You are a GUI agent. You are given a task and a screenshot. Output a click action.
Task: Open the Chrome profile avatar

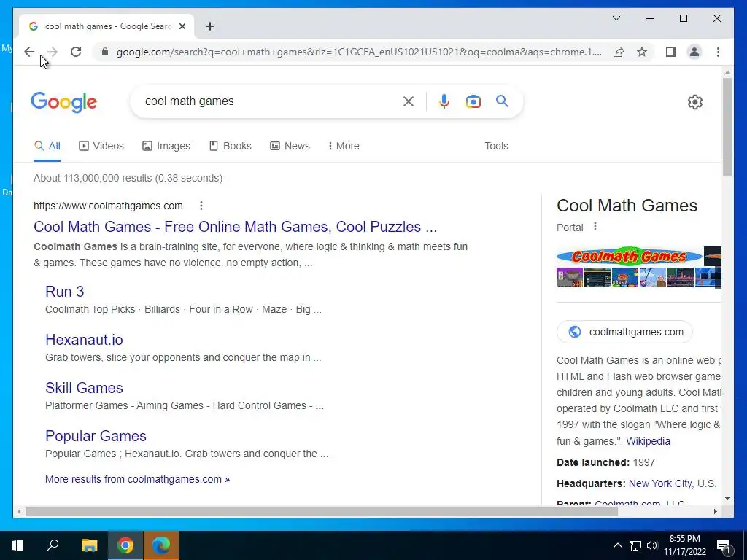[694, 52]
